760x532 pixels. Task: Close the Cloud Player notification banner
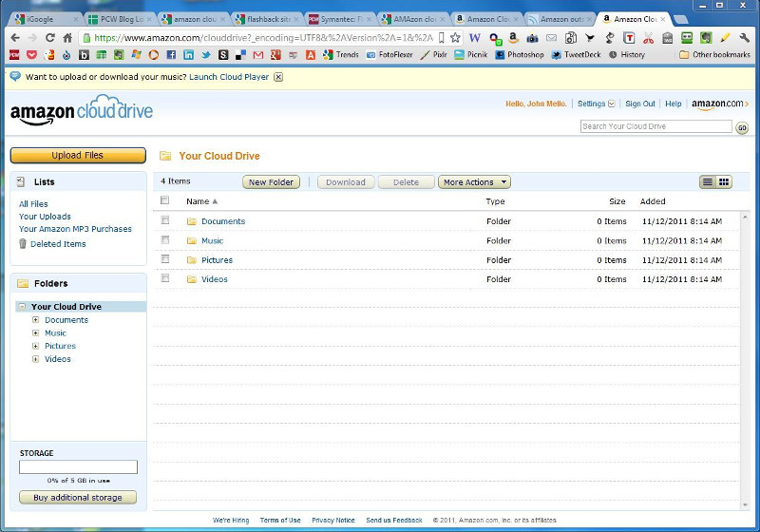tap(278, 77)
